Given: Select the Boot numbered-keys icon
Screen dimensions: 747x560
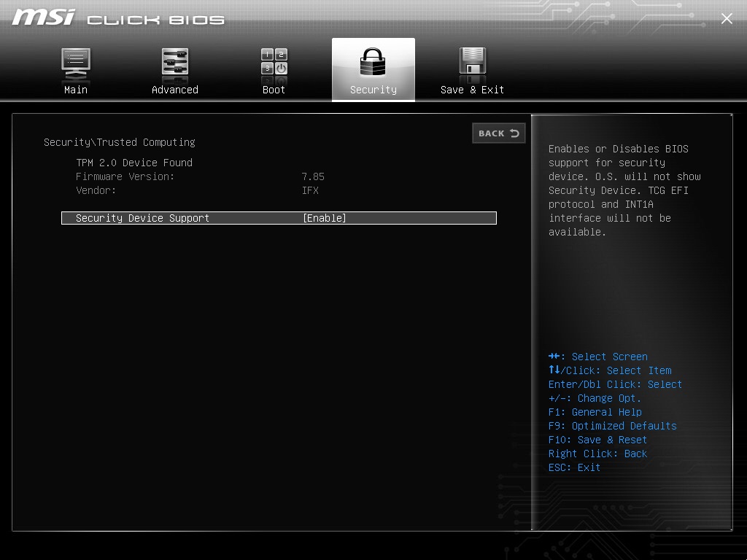Looking at the screenshot, I should pos(274,63).
